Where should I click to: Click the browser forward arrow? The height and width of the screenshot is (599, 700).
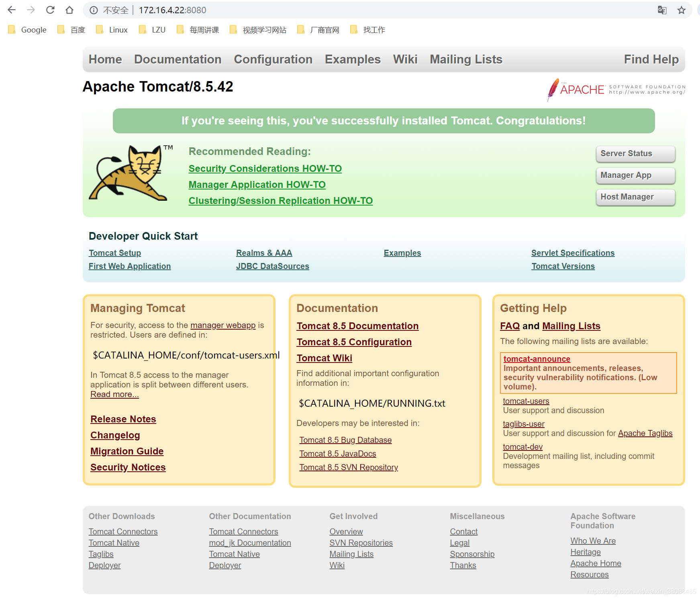tap(31, 10)
